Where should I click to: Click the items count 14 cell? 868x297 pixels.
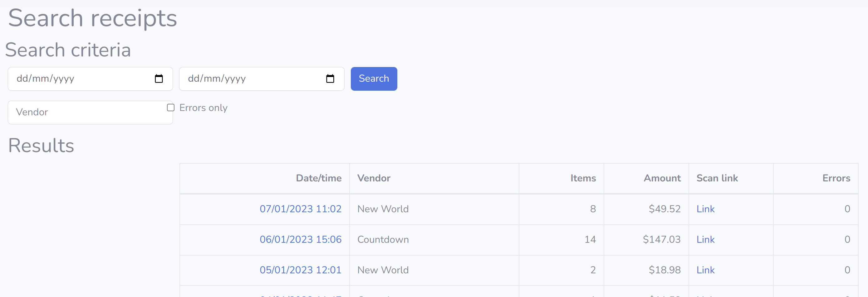(562, 239)
